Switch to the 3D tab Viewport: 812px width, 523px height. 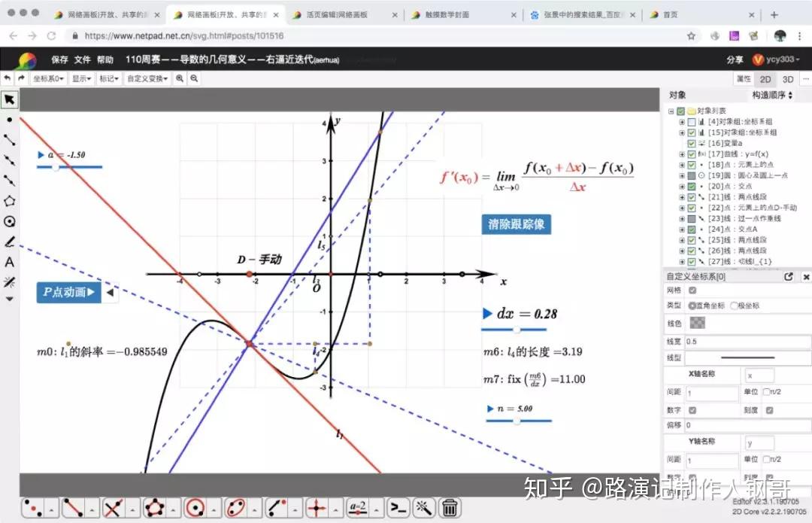pos(788,79)
